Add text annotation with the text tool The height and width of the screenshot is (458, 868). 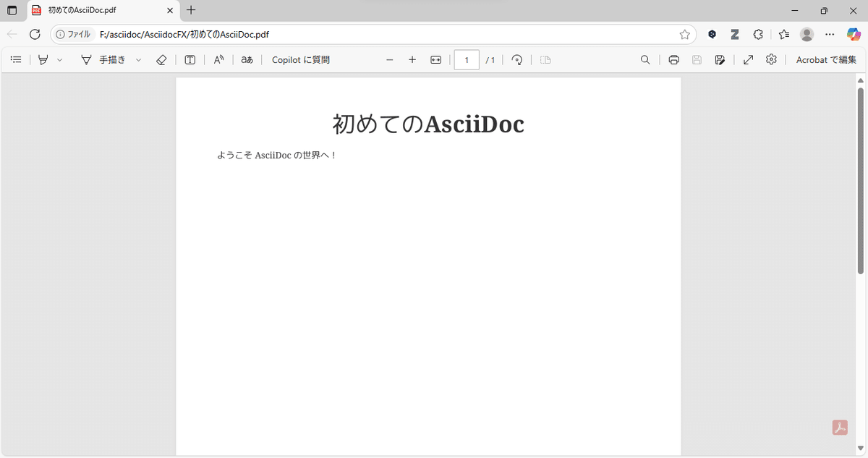(190, 59)
